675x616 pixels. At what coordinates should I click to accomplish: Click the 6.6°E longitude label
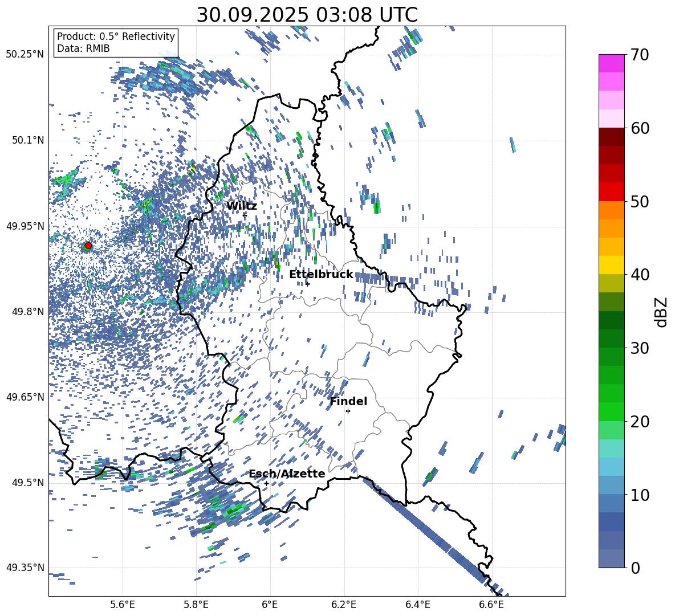(491, 605)
